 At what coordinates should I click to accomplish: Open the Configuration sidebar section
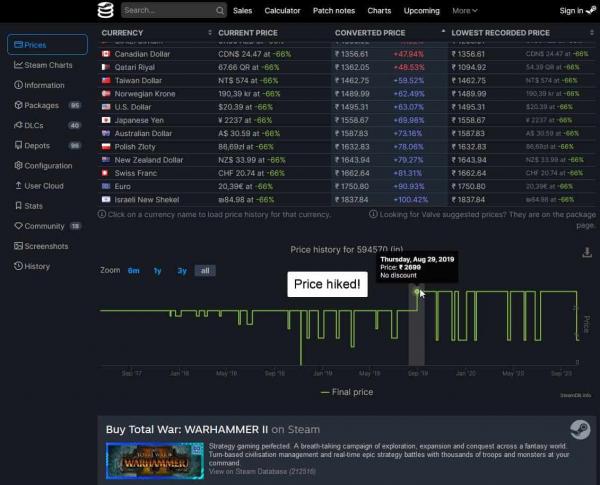(x=48, y=166)
